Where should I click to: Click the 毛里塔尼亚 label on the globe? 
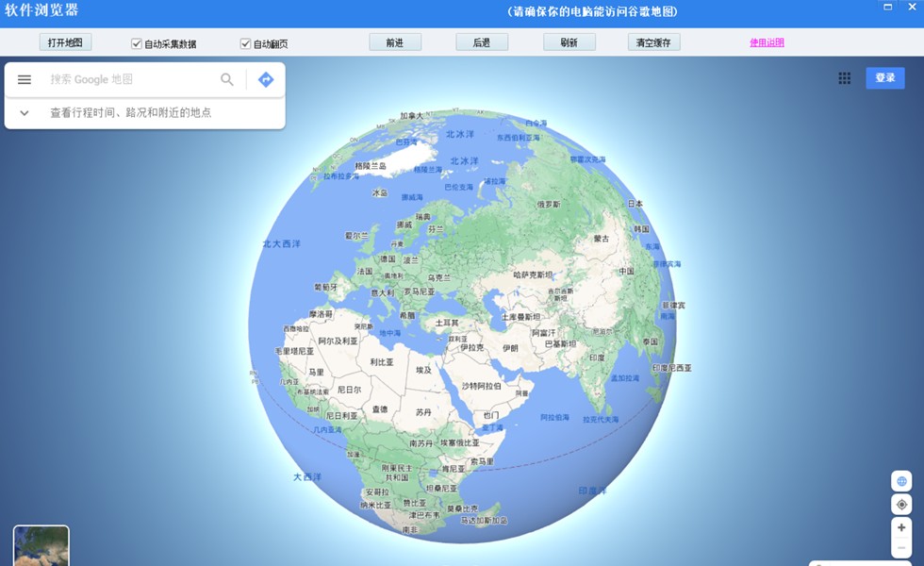pyautogui.click(x=294, y=351)
